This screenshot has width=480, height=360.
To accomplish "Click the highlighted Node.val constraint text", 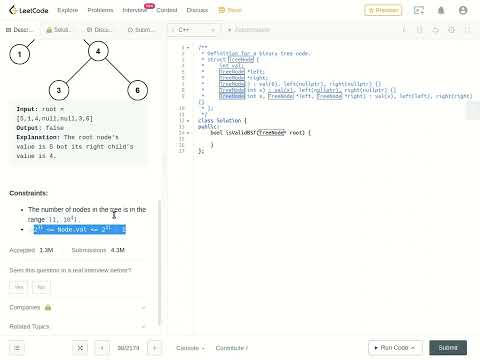I will (x=80, y=229).
